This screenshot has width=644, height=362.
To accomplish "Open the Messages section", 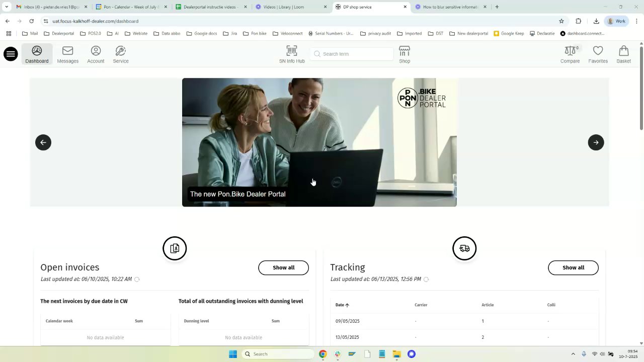I will pyautogui.click(x=67, y=54).
